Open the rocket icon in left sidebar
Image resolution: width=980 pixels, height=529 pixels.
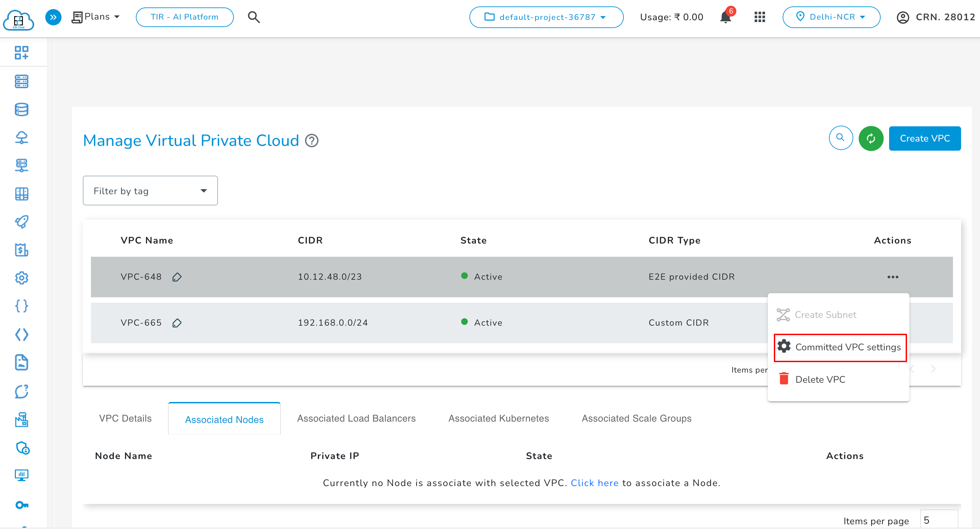[22, 222]
